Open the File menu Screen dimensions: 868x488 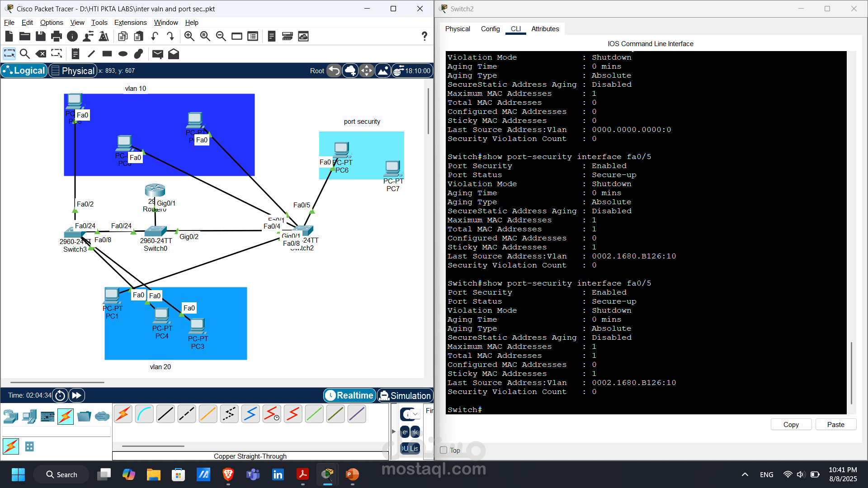pyautogui.click(x=9, y=23)
